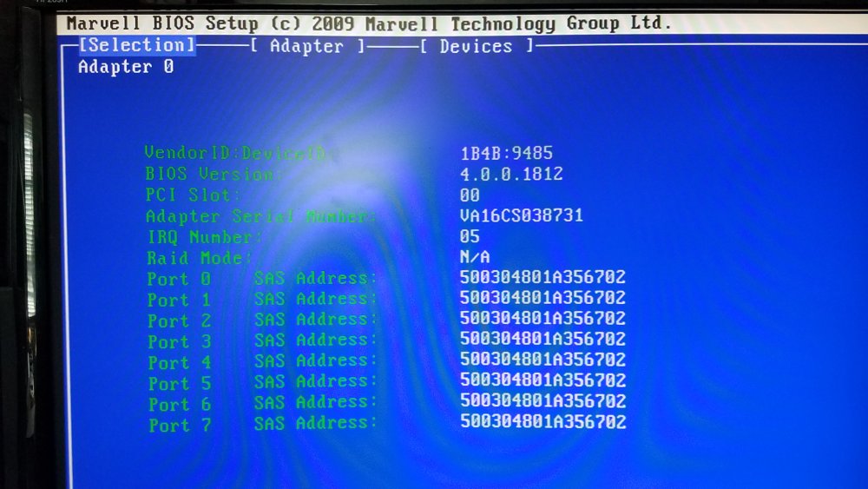
Task: Click the Port 0 label
Action: [x=179, y=279]
